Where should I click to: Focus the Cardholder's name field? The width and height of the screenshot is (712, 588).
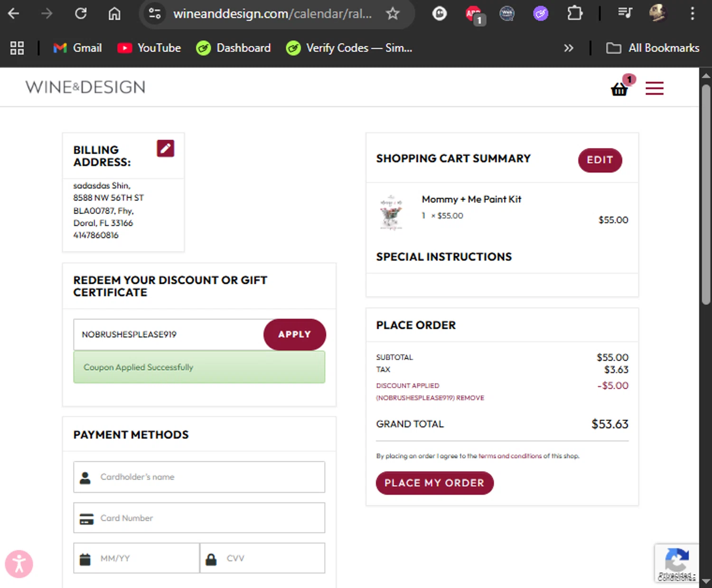click(x=199, y=477)
